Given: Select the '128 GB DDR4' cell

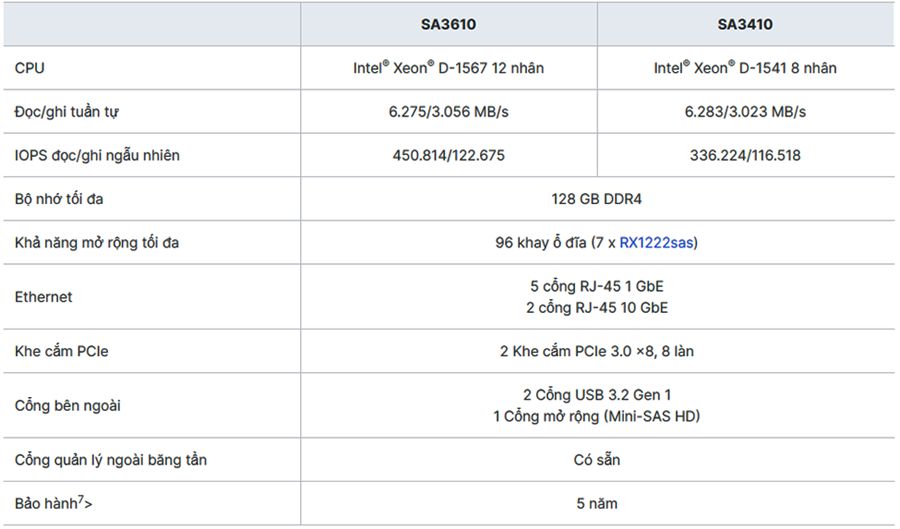Looking at the screenshot, I should 596,199.
